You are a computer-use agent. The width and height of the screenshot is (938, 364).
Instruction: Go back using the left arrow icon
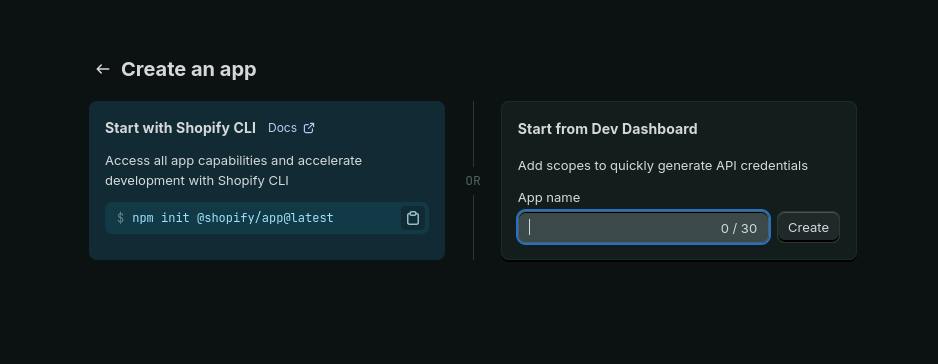(103, 69)
